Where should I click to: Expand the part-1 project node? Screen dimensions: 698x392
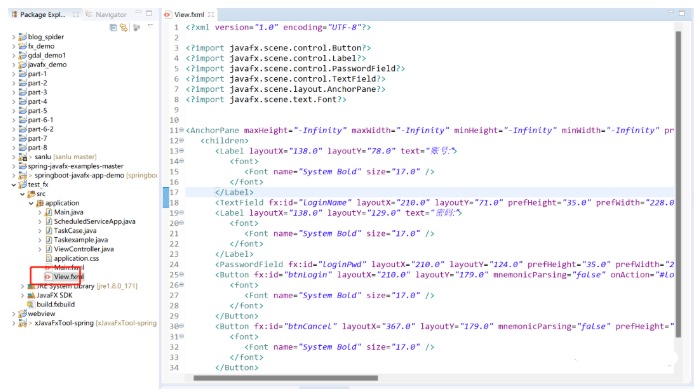tap(13, 74)
